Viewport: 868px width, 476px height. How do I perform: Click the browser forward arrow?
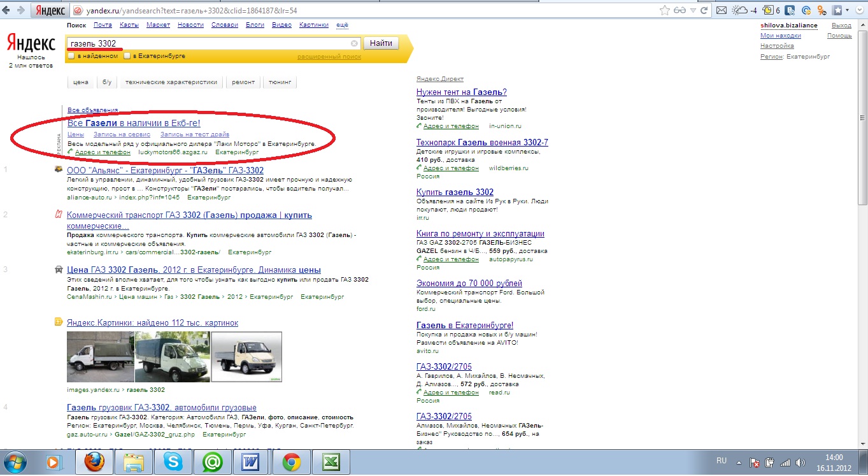[21, 11]
